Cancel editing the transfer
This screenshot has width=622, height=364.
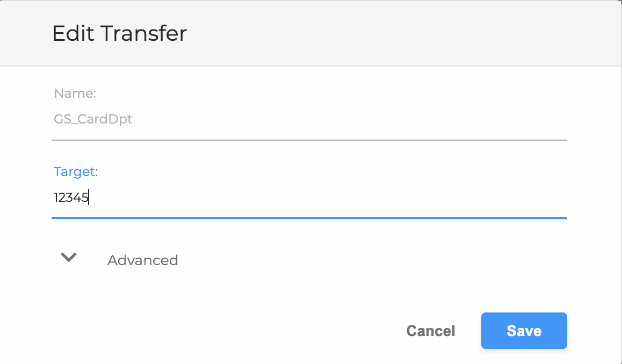431,331
